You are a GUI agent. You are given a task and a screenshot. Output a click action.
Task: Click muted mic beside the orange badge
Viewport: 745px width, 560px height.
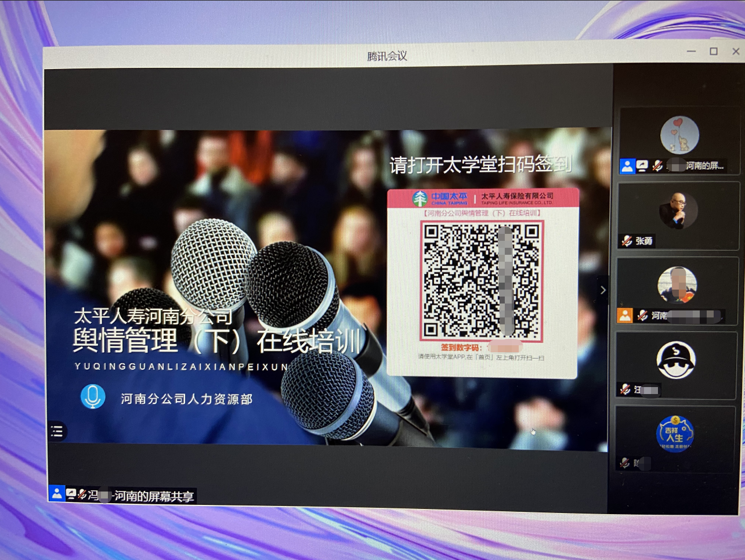642,316
